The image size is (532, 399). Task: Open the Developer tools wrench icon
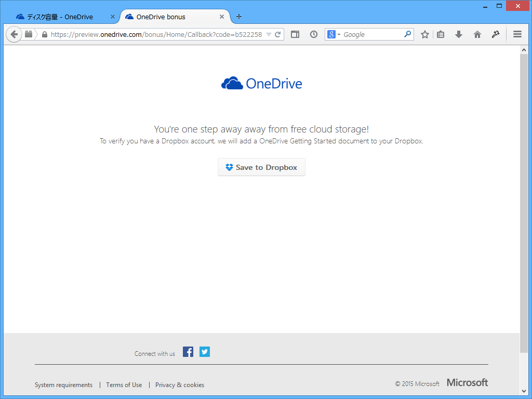pyautogui.click(x=496, y=34)
